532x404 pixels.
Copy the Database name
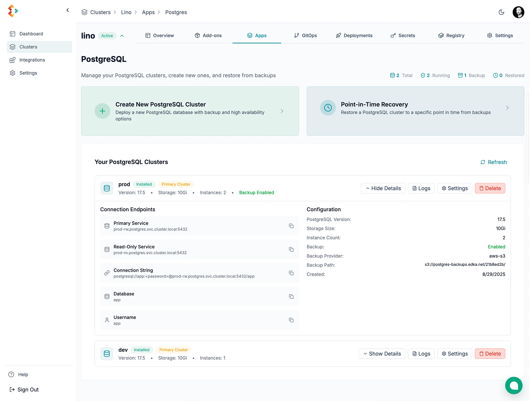coord(291,297)
